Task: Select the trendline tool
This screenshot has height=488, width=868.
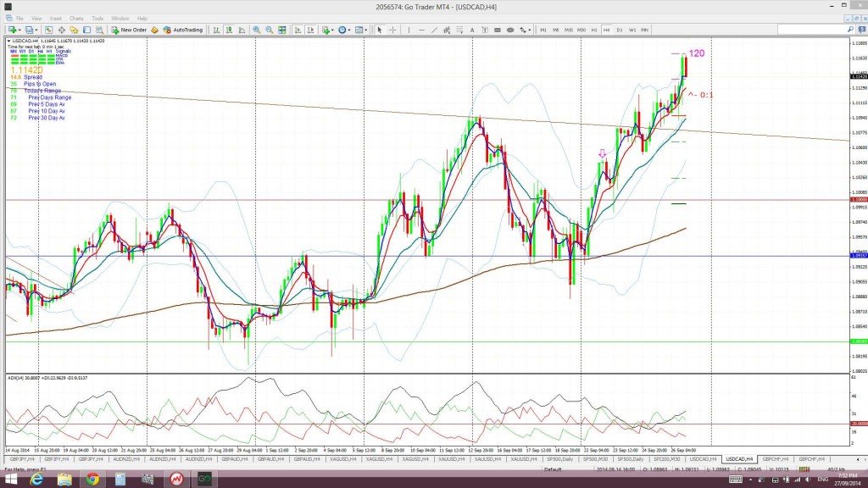Action: pos(435,30)
